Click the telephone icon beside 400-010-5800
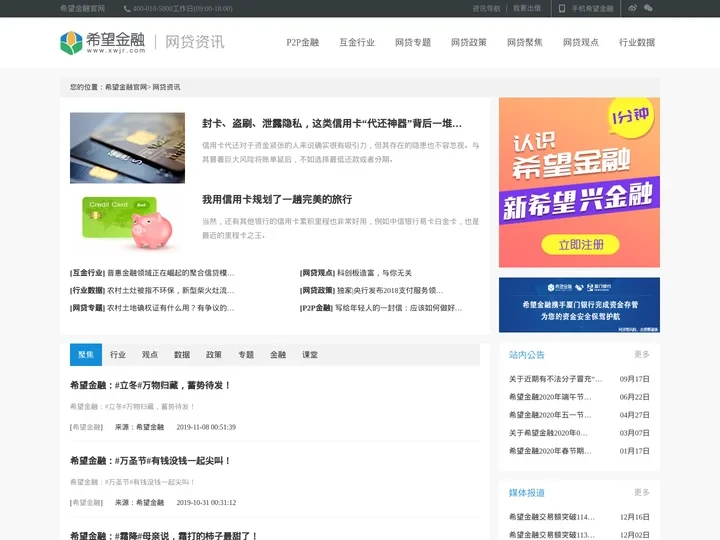 pyautogui.click(x=127, y=9)
